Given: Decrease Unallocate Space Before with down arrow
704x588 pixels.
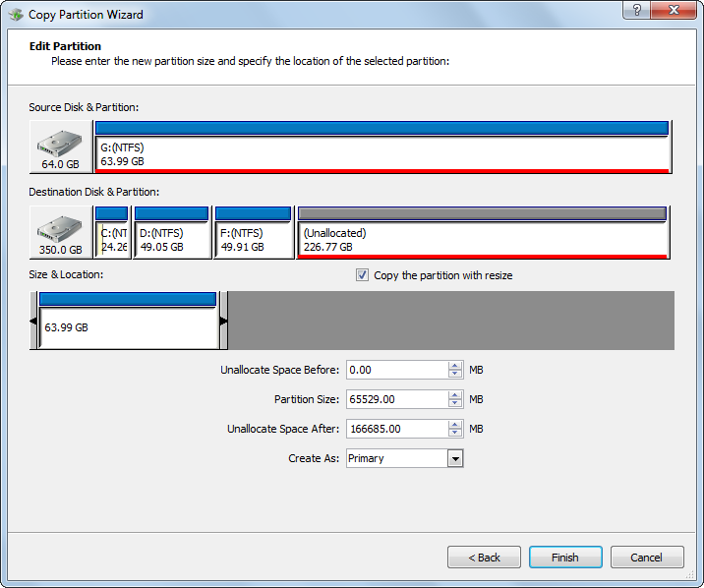Looking at the screenshot, I should [x=455, y=374].
